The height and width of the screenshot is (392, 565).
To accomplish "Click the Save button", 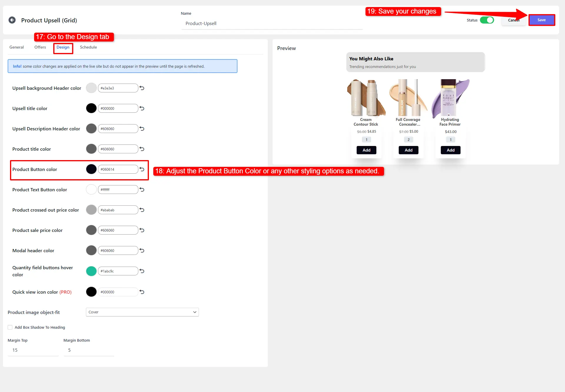I will tap(541, 20).
